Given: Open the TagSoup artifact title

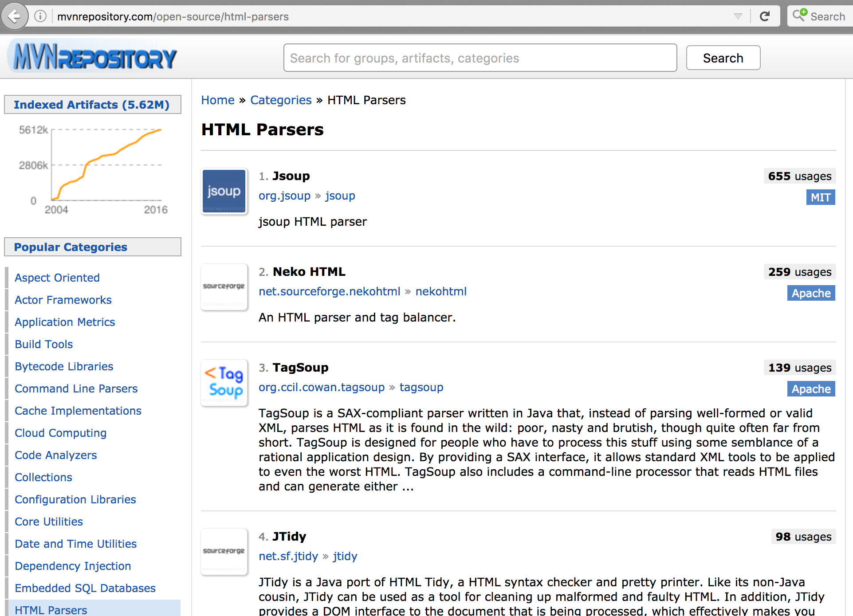Looking at the screenshot, I should [300, 368].
